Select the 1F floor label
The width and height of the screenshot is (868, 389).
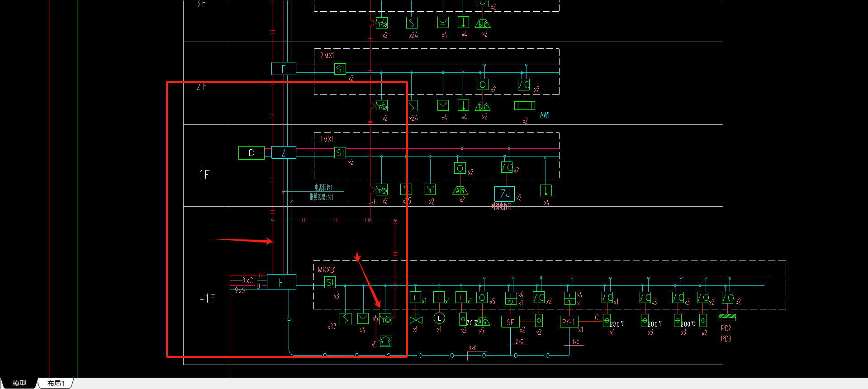tap(204, 175)
